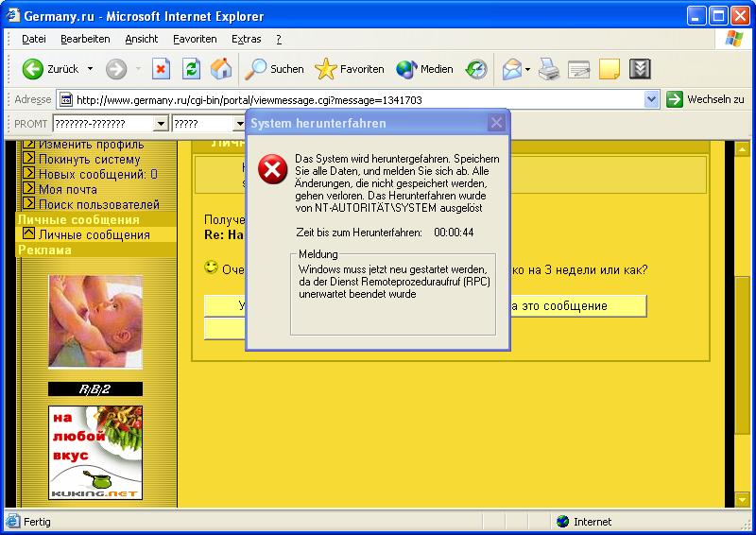Click the kuking.net food advertisement
Screen dimensions: 756x535
point(95,453)
